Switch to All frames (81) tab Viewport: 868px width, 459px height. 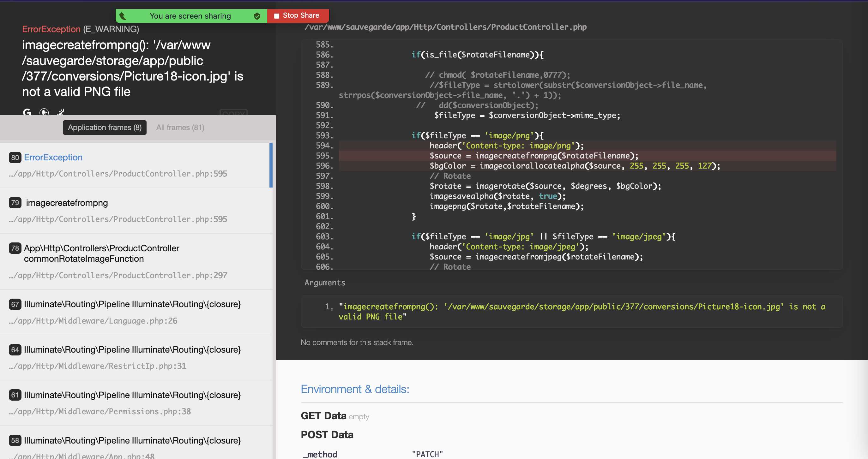coord(180,127)
